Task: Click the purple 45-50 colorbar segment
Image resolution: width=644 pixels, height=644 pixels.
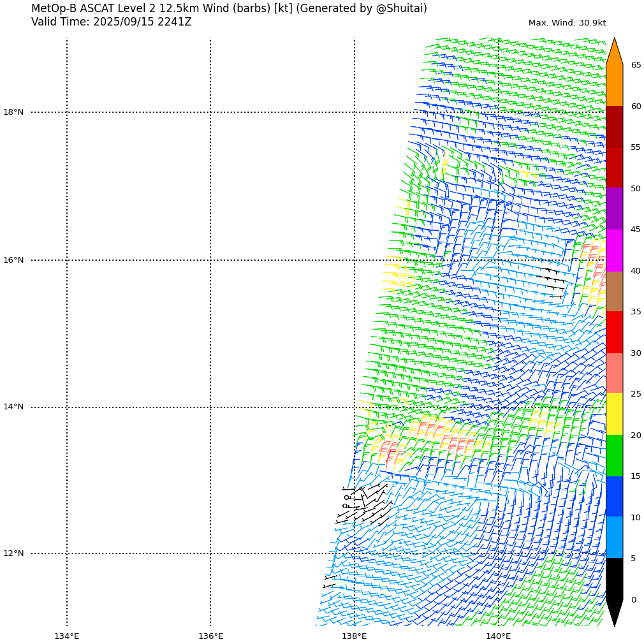Action: [615, 209]
